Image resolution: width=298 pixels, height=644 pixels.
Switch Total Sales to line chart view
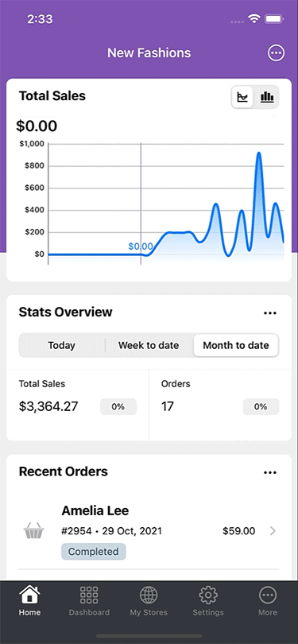pos(243,97)
